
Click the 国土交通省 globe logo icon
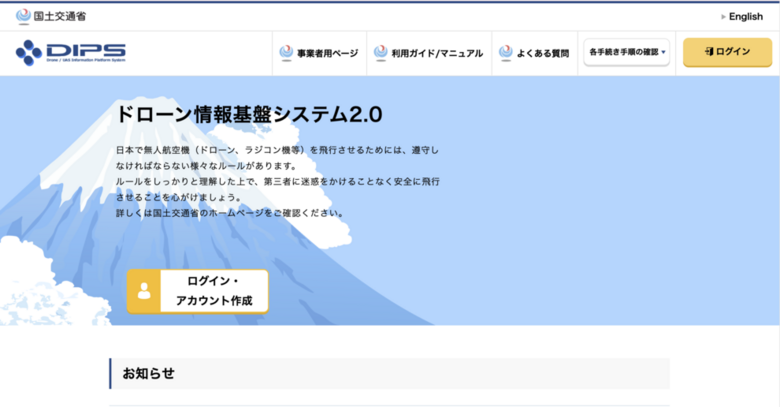pos(23,16)
